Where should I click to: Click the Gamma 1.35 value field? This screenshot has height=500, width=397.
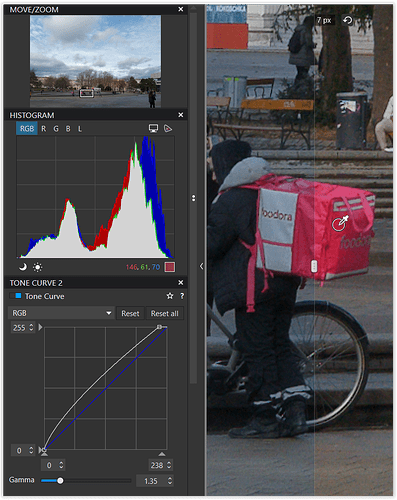151,481
